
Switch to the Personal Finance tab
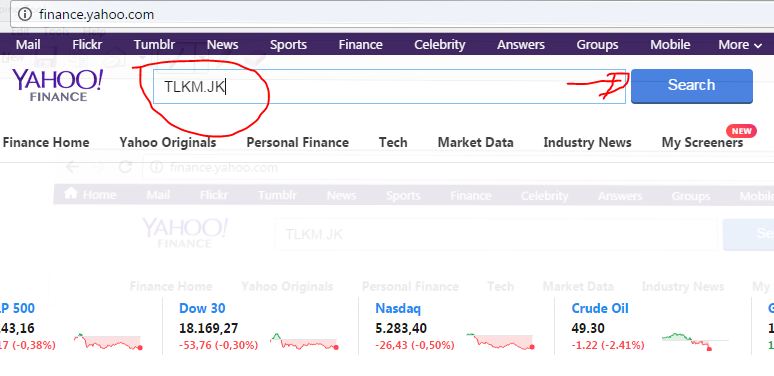point(298,143)
